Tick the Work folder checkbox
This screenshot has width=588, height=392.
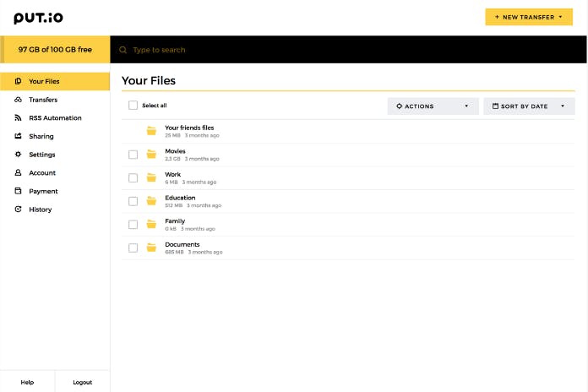click(133, 177)
